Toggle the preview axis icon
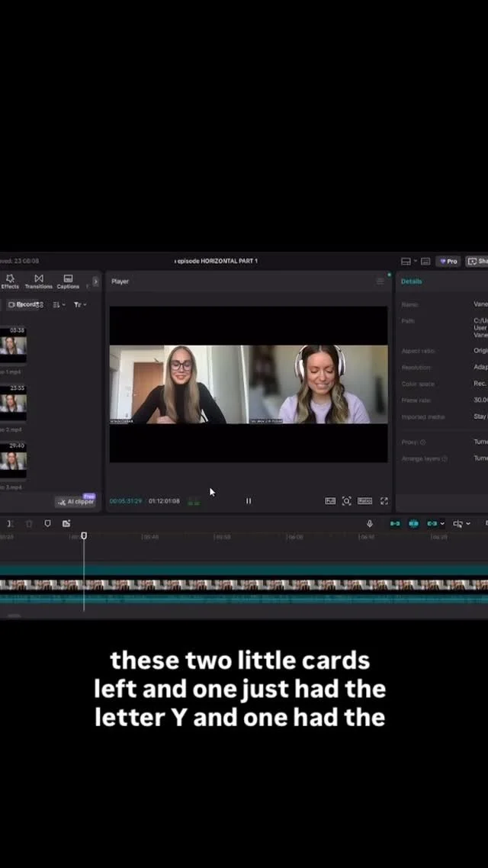 (x=457, y=524)
